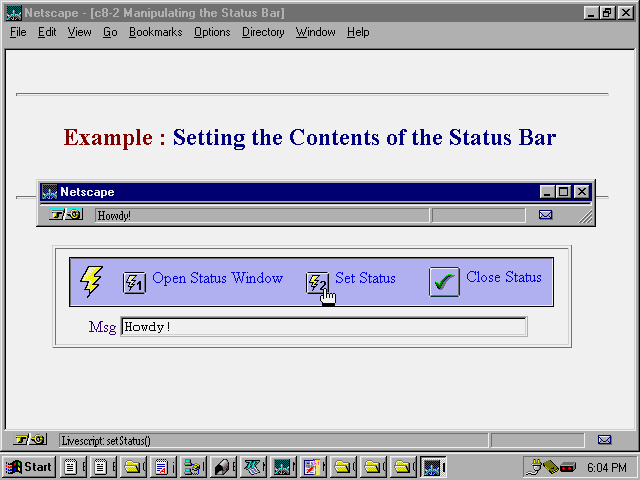Open main Netscape window's title bar system icon
Viewport: 640px width, 480px height.
point(14,13)
